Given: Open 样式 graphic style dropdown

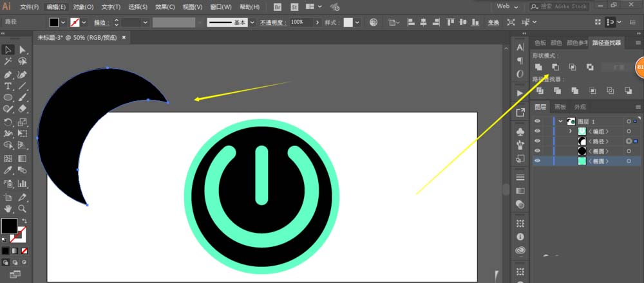Looking at the screenshot, I should point(357,23).
